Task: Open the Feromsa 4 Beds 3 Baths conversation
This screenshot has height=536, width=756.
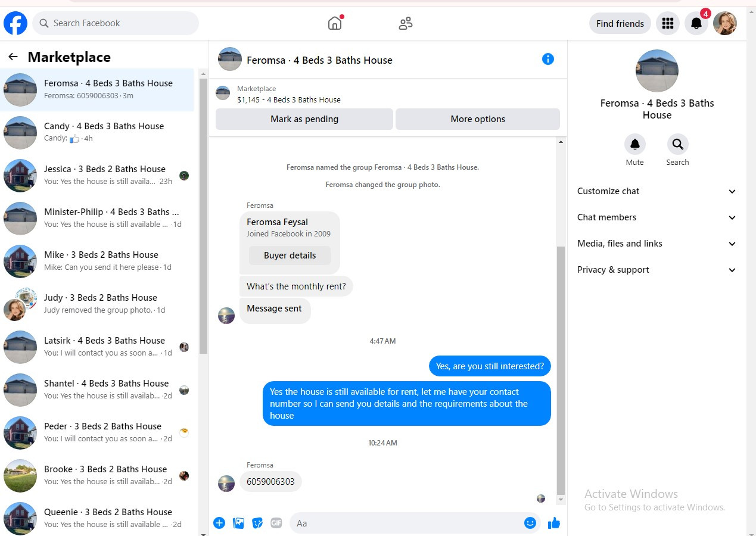Action: click(97, 90)
